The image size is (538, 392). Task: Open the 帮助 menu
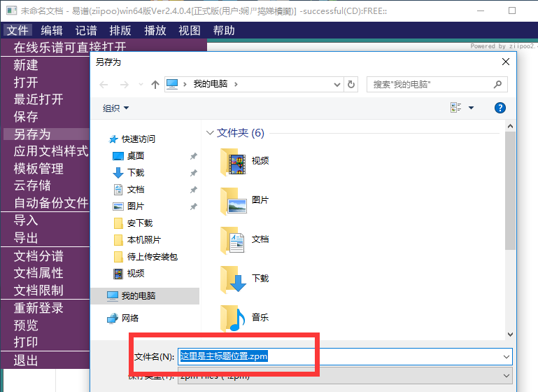point(224,30)
